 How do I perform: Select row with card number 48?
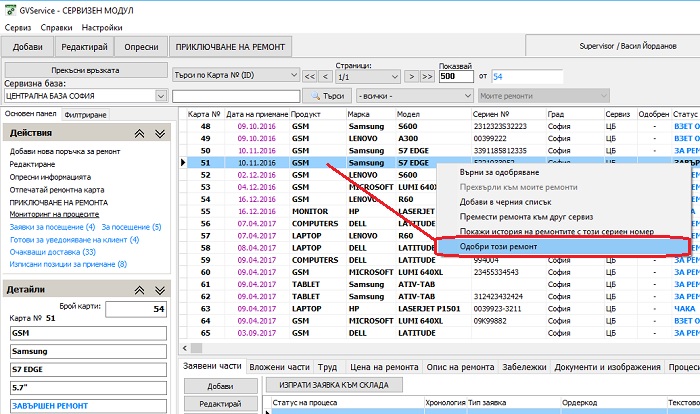(439, 126)
